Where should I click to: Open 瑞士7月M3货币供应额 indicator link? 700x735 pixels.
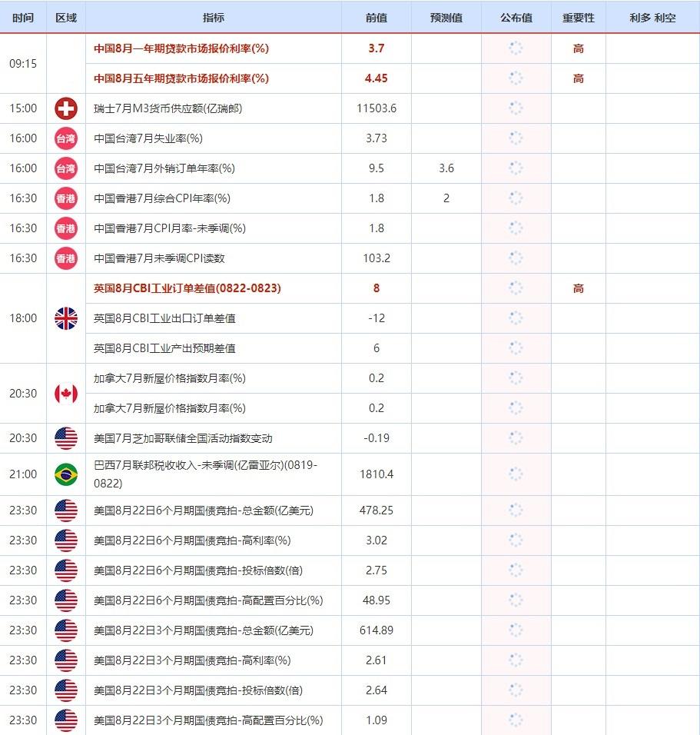[168, 108]
